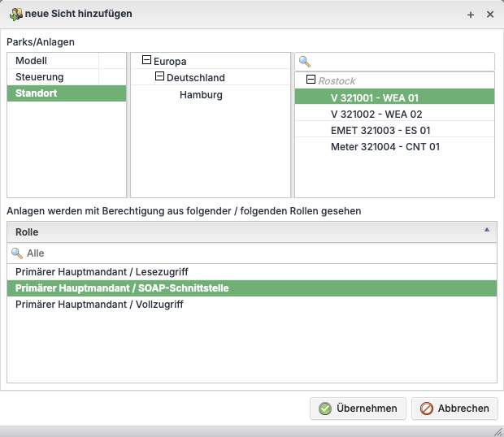This screenshot has width=504, height=437.
Task: Click the plus icon in dialog title bar
Action: (x=471, y=15)
